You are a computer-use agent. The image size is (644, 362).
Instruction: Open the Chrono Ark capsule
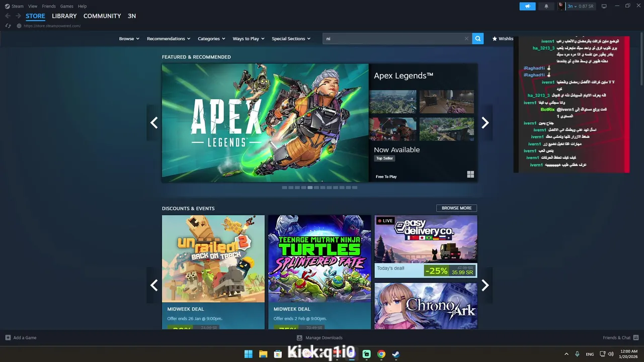(426, 306)
